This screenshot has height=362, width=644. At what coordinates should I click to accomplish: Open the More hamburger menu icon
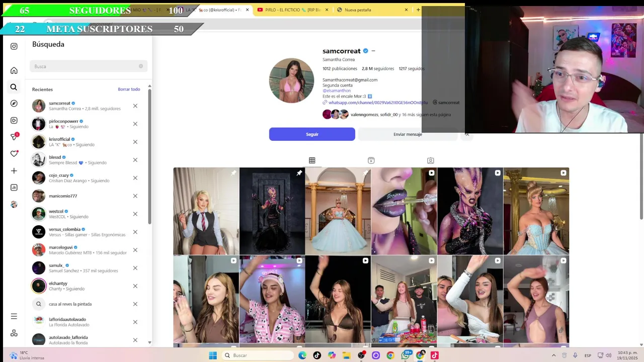pyautogui.click(x=14, y=316)
